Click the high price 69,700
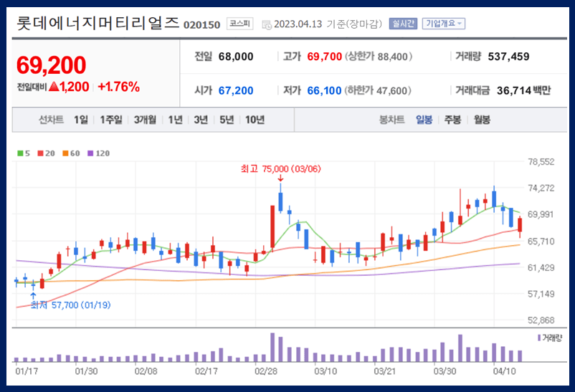Screen dimensions: 575x392 click(x=325, y=57)
